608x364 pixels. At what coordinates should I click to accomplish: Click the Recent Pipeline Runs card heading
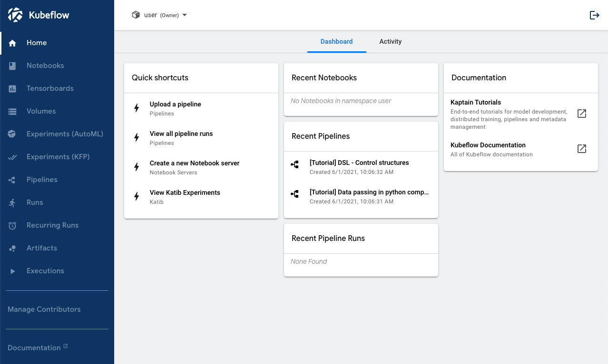pos(328,238)
